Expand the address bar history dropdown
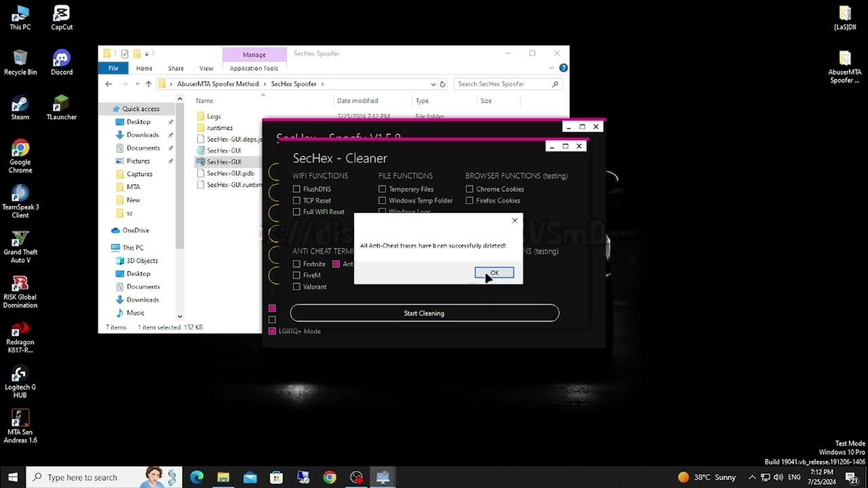This screenshot has height=488, width=868. tap(433, 84)
